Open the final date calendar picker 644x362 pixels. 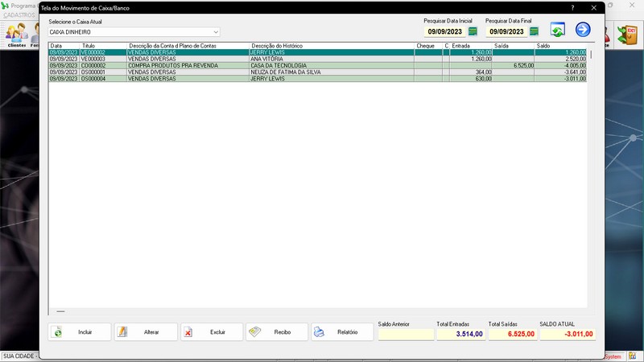(534, 31)
